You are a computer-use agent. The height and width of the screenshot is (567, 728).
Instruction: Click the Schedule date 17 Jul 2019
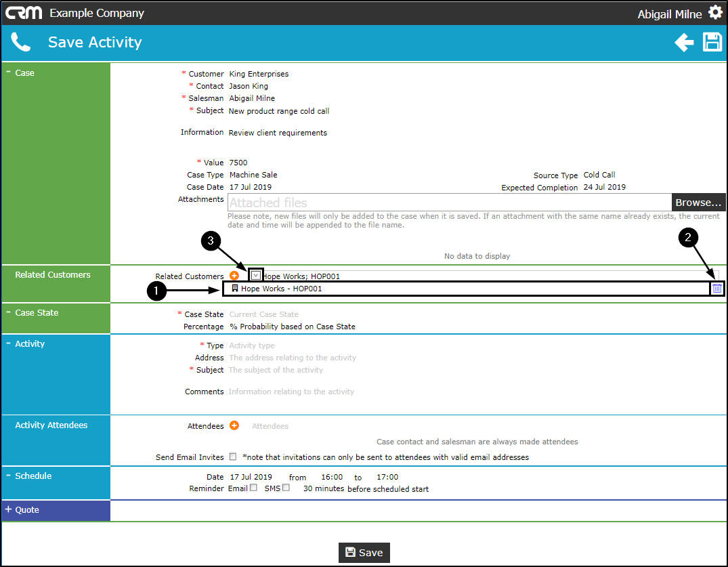pos(251,477)
